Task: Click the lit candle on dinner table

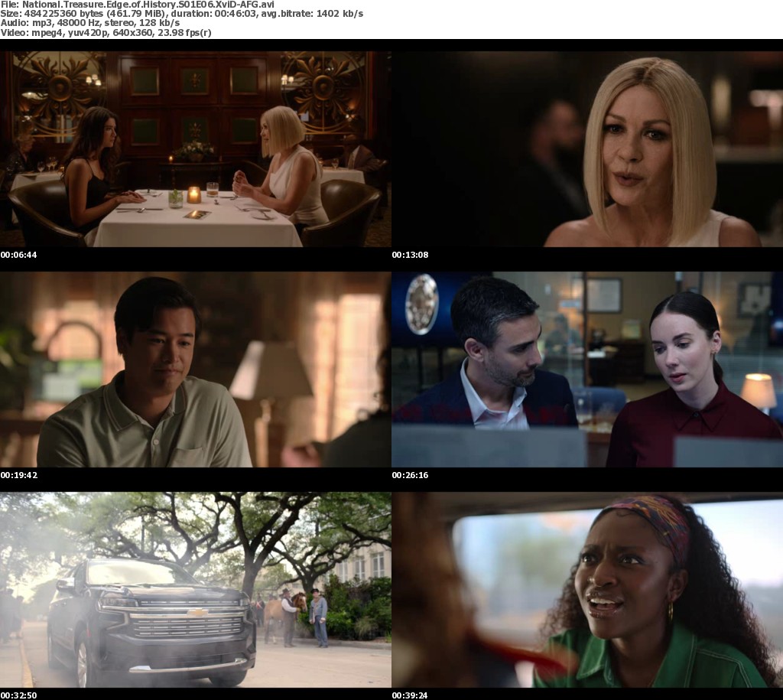Action: tap(193, 195)
